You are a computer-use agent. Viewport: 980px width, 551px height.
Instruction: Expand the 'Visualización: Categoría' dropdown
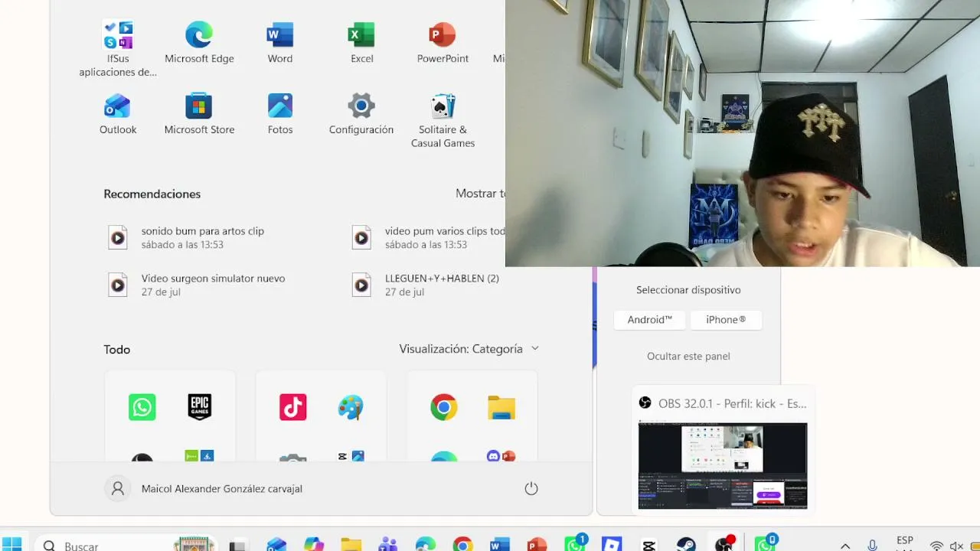(469, 349)
